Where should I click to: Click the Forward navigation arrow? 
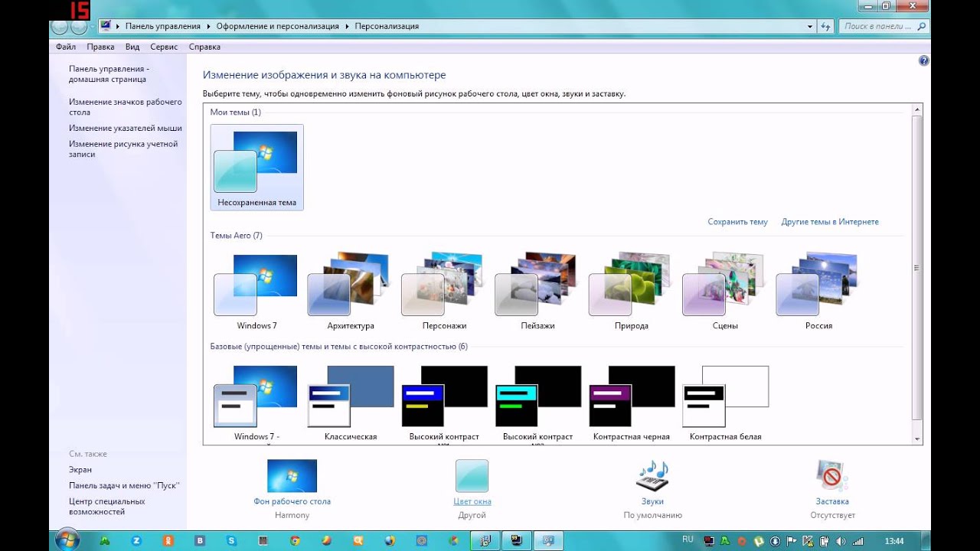(x=79, y=27)
